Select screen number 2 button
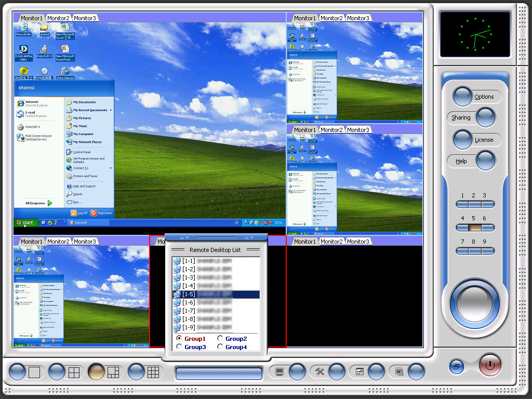Viewport: 532px width, 399px height. (x=475, y=205)
